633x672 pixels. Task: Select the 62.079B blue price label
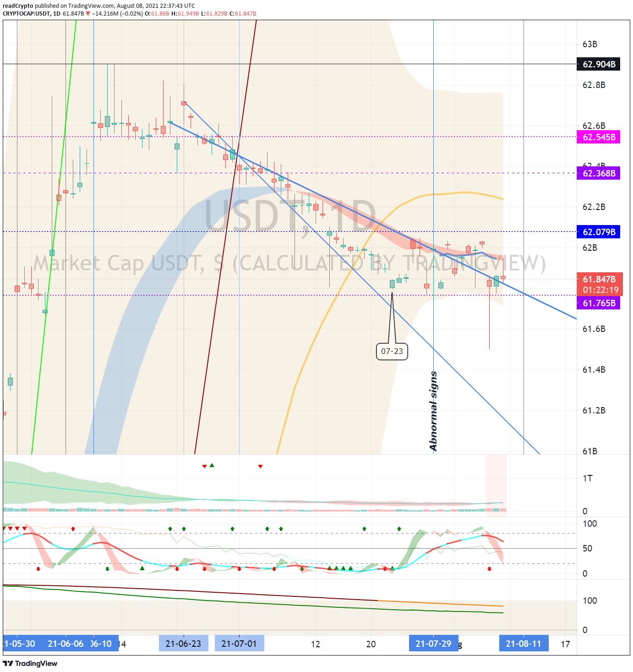tap(598, 232)
